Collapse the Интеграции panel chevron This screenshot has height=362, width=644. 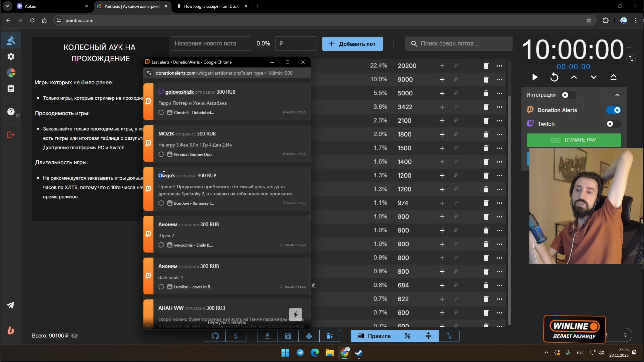(617, 95)
